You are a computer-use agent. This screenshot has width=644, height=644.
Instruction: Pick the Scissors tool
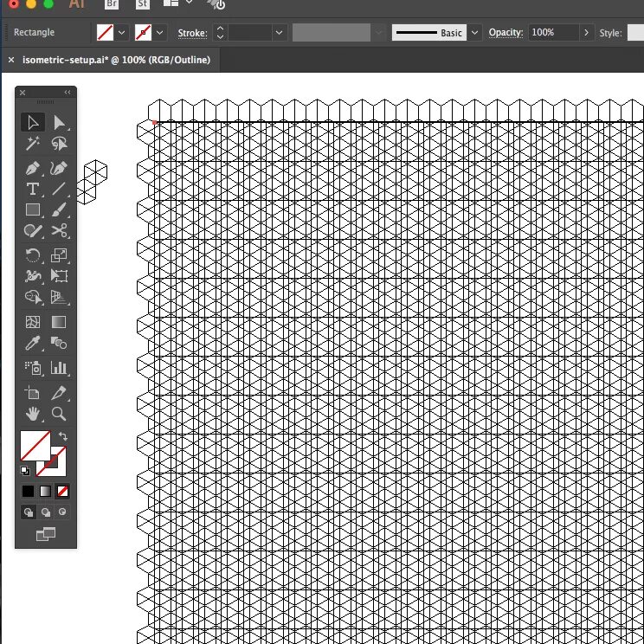[59, 230]
